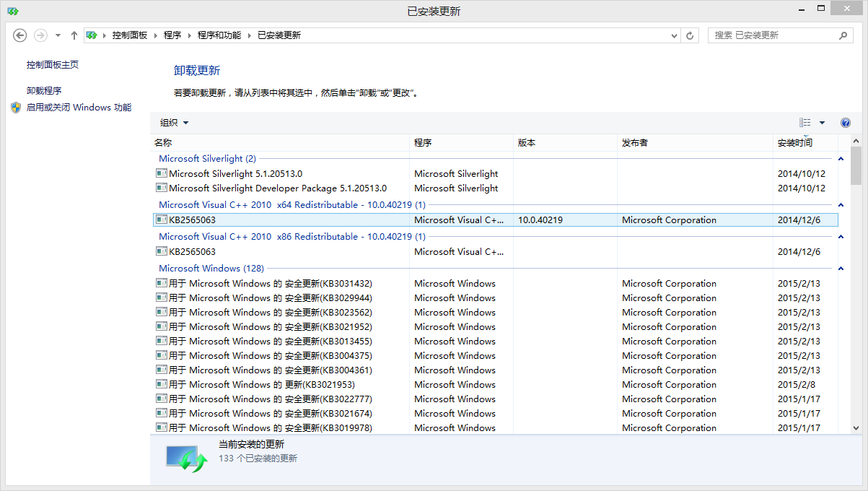This screenshot has height=491, width=868.
Task: Select the KB3004361 security update
Action: click(496, 370)
